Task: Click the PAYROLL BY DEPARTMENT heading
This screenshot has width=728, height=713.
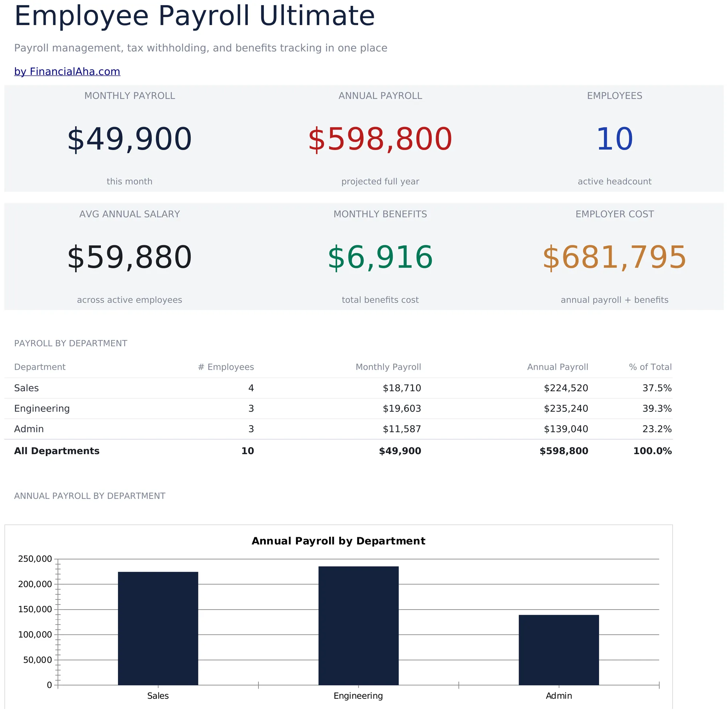Action: [x=71, y=344]
